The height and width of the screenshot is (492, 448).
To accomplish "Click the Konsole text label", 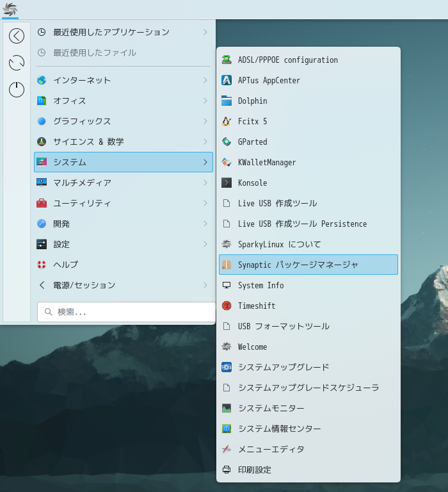I will 252,183.
